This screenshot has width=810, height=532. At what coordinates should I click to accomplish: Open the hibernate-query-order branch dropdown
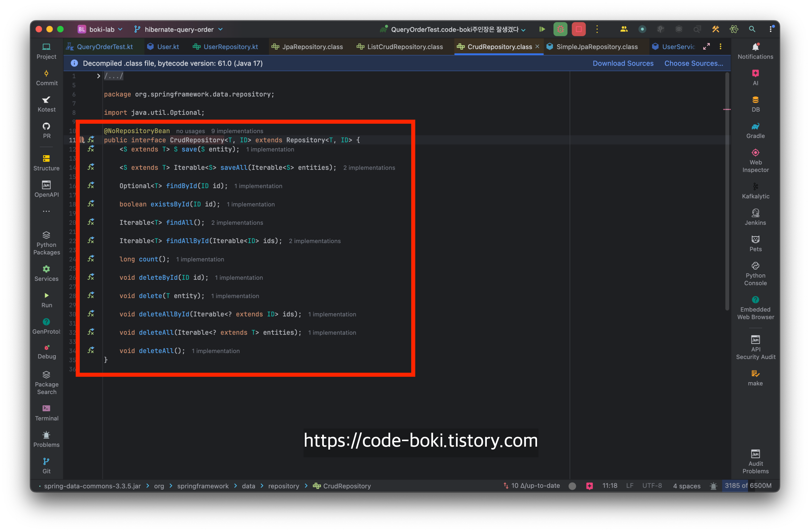point(179,29)
